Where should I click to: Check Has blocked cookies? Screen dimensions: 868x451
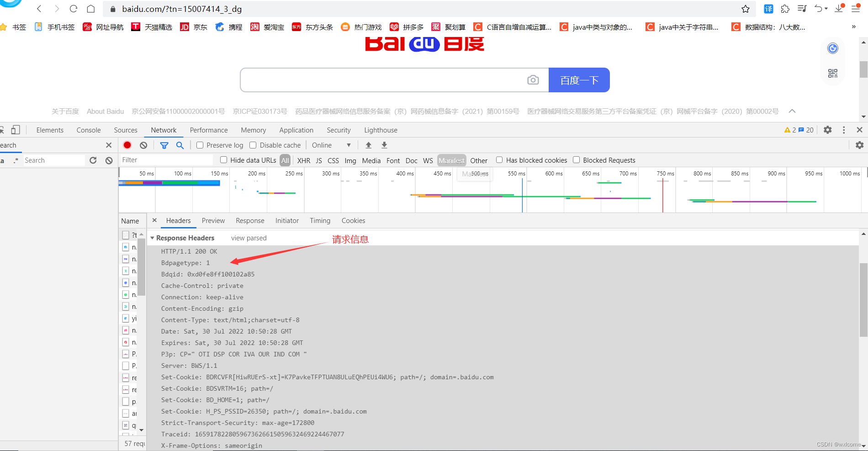pyautogui.click(x=499, y=160)
